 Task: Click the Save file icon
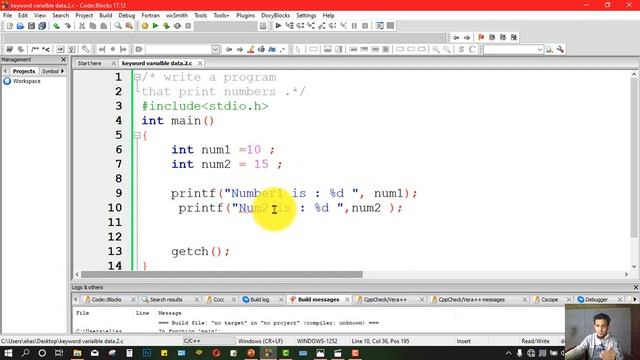click(31, 26)
